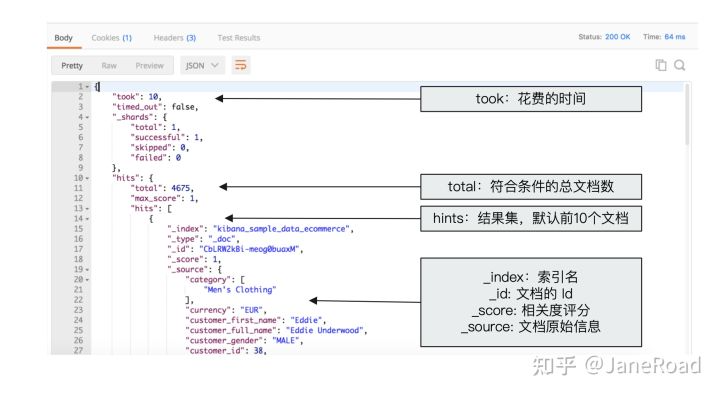
Task: Select the Preview view button
Action: coord(149,66)
